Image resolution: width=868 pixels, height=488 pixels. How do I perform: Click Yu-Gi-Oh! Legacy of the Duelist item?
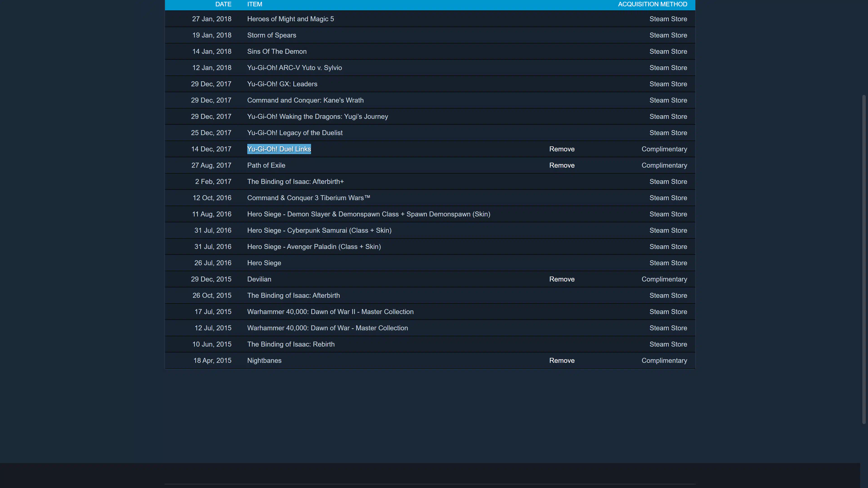coord(295,133)
